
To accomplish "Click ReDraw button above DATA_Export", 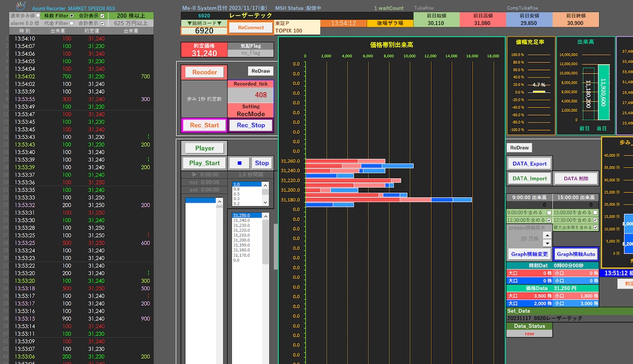I will tap(519, 148).
